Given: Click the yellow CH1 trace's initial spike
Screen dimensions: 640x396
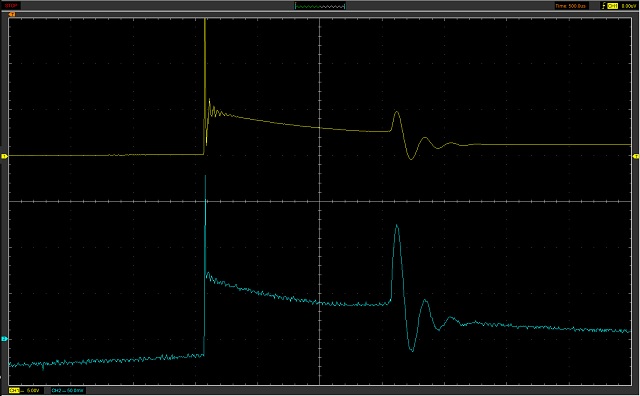Looking at the screenshot, I should (x=205, y=61).
